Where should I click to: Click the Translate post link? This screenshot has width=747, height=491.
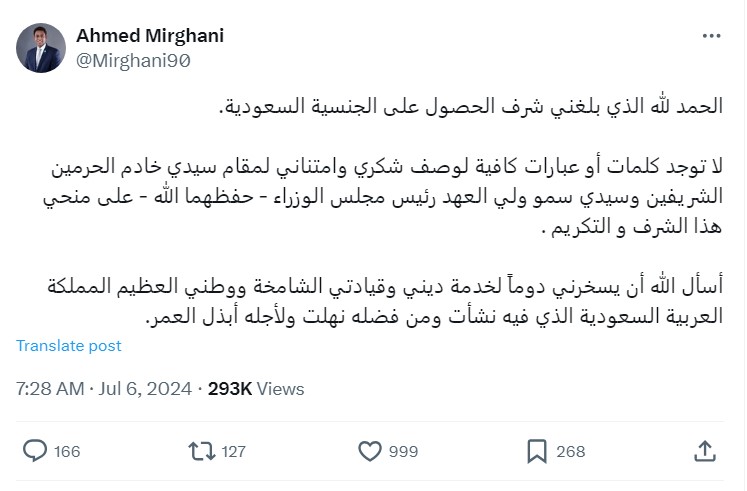coord(69,346)
